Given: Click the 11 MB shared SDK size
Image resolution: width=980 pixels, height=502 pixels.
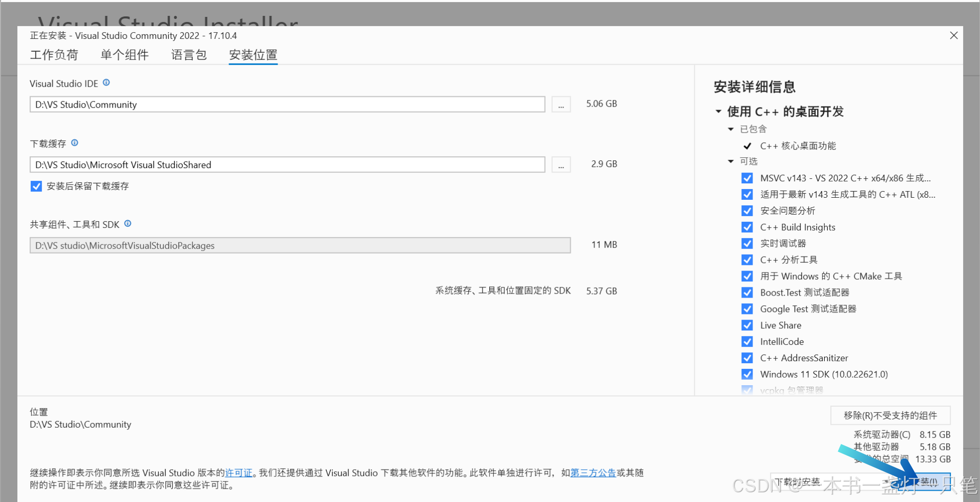Looking at the screenshot, I should pos(604,245).
